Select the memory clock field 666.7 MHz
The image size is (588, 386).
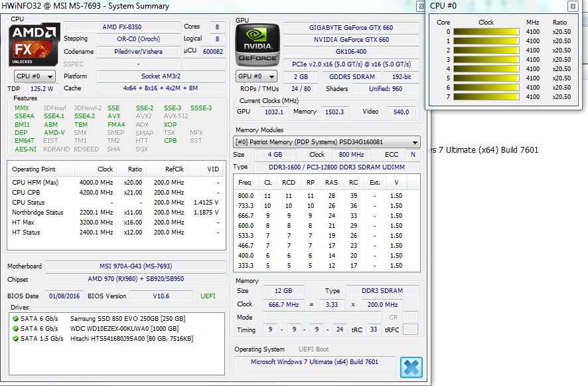(283, 304)
